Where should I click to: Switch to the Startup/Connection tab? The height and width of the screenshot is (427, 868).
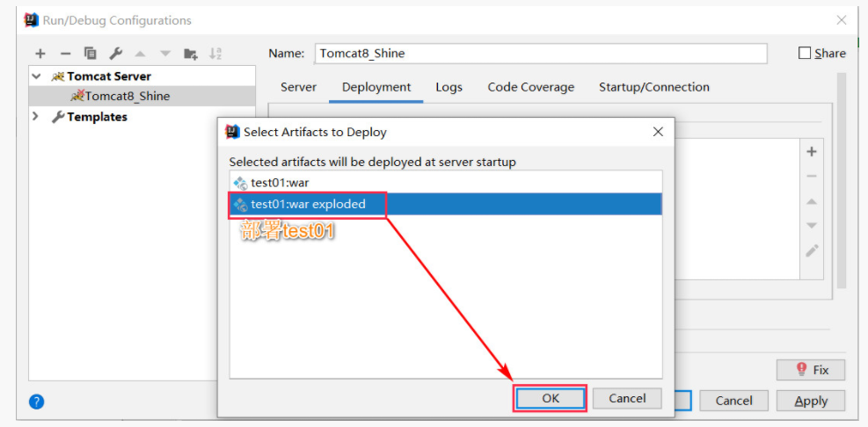click(654, 87)
